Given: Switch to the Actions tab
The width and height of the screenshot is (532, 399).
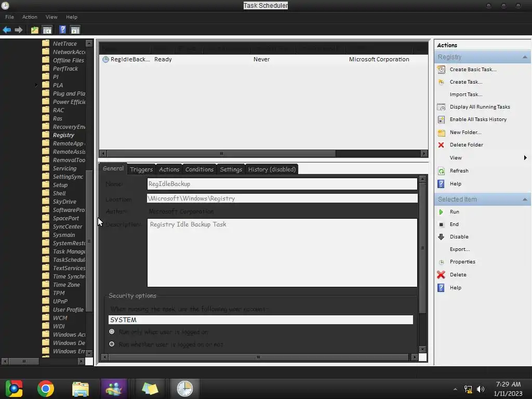Looking at the screenshot, I should click(169, 169).
